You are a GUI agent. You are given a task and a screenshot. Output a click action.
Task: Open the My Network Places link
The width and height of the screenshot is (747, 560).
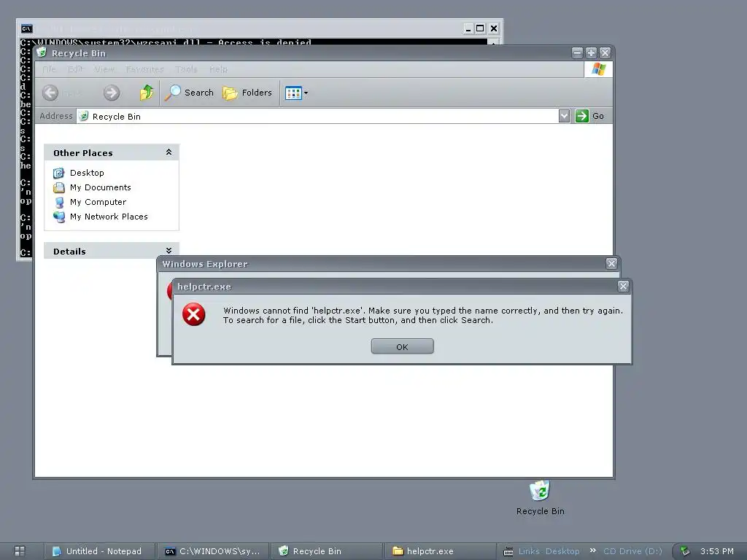tap(109, 216)
